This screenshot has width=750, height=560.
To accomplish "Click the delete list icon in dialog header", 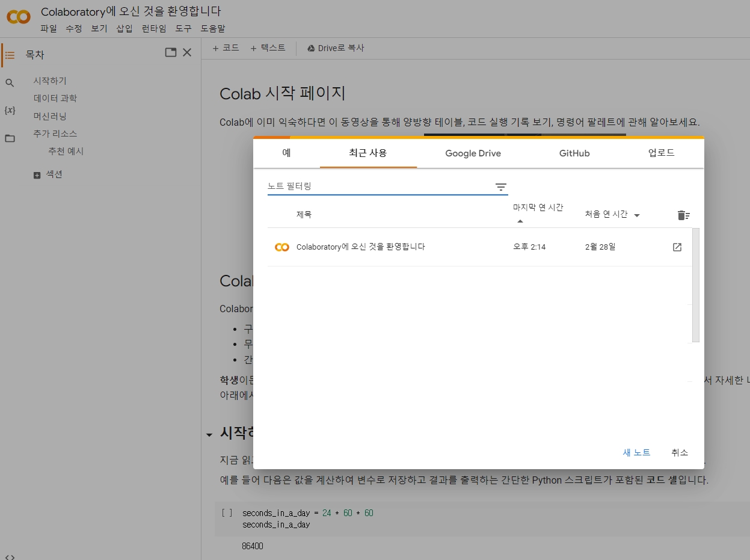I will click(x=683, y=215).
